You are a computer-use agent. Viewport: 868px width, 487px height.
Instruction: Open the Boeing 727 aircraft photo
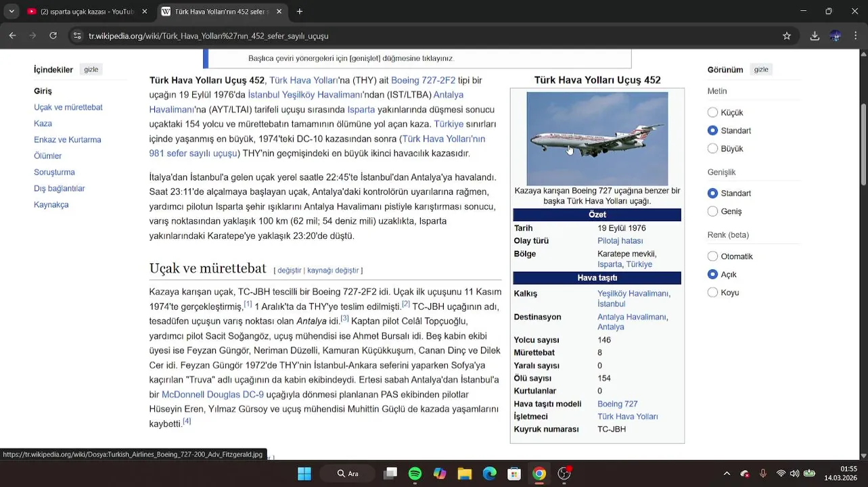[597, 139]
